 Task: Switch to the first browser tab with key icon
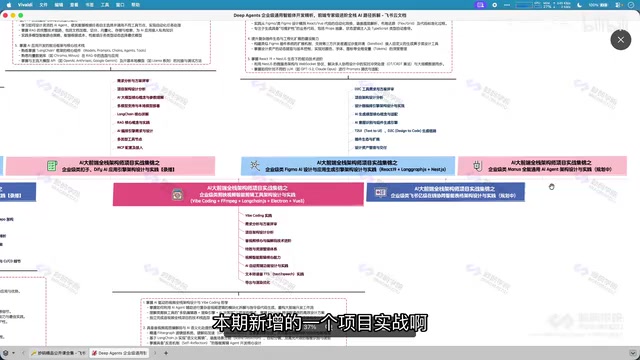tap(58, 353)
